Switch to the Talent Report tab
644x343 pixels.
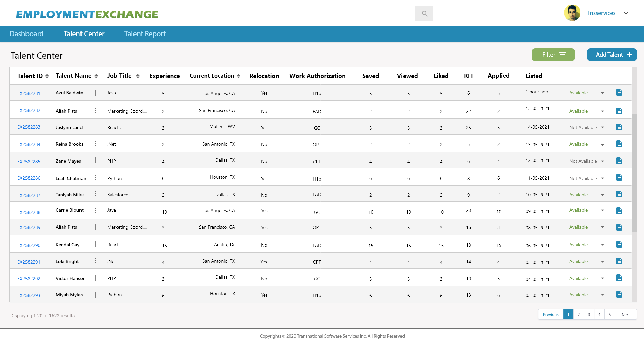[x=145, y=33]
